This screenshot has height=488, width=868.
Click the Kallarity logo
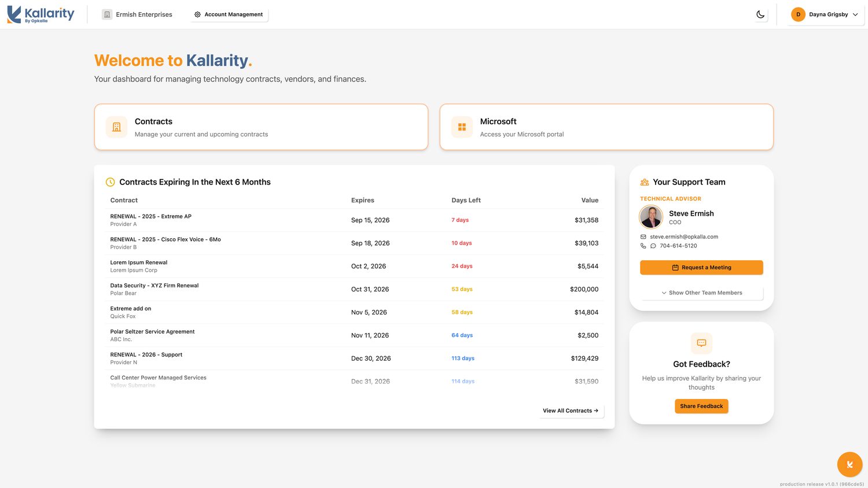coord(41,14)
